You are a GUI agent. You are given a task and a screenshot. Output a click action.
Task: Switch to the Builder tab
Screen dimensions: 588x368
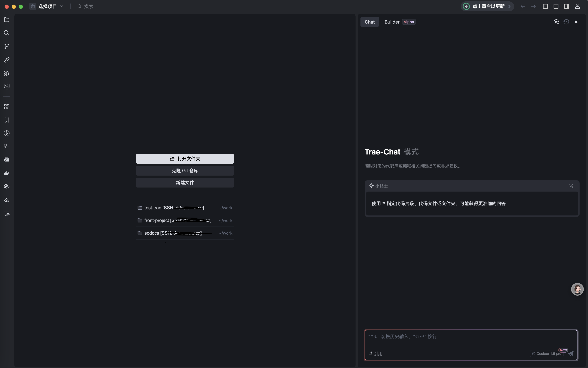[x=392, y=22]
